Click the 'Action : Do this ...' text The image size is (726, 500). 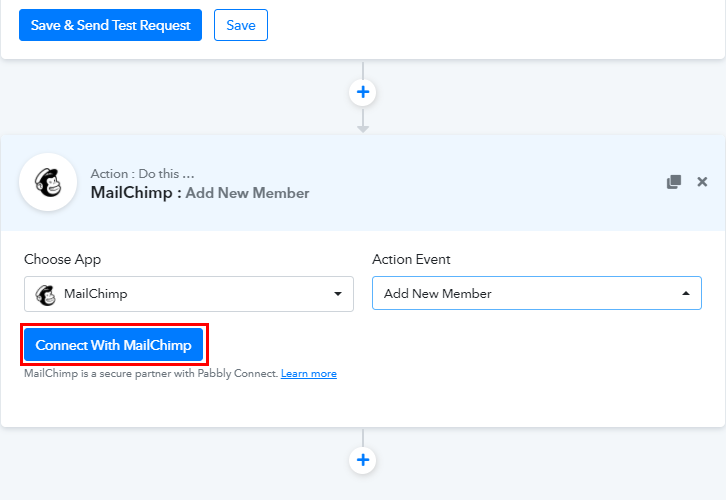pyautogui.click(x=143, y=174)
